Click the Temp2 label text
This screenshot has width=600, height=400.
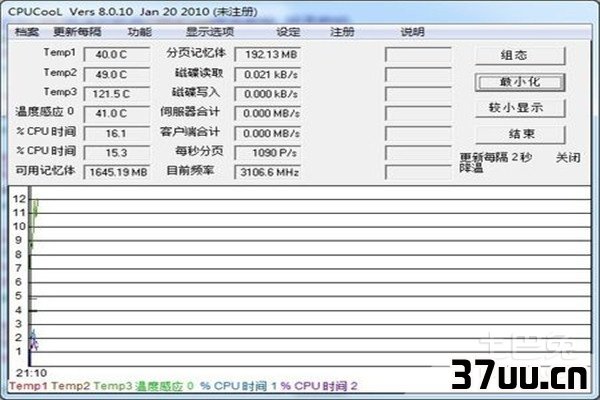pos(60,72)
